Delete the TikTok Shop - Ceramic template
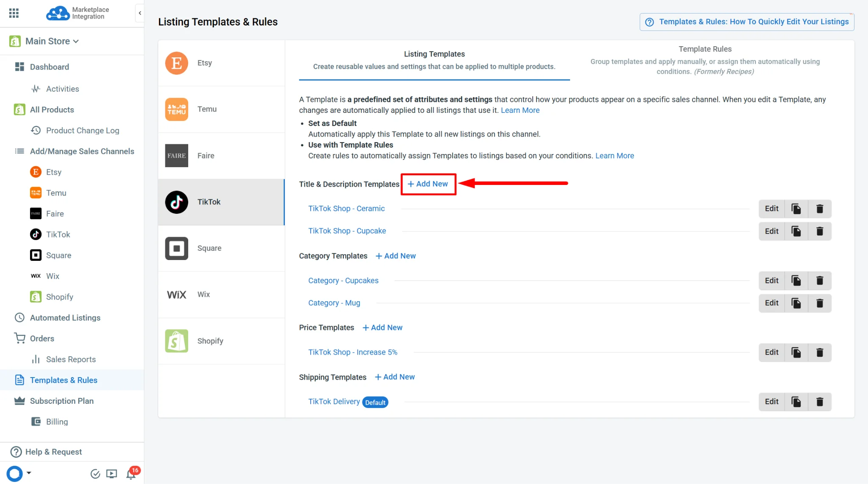This screenshot has height=484, width=868. (820, 209)
